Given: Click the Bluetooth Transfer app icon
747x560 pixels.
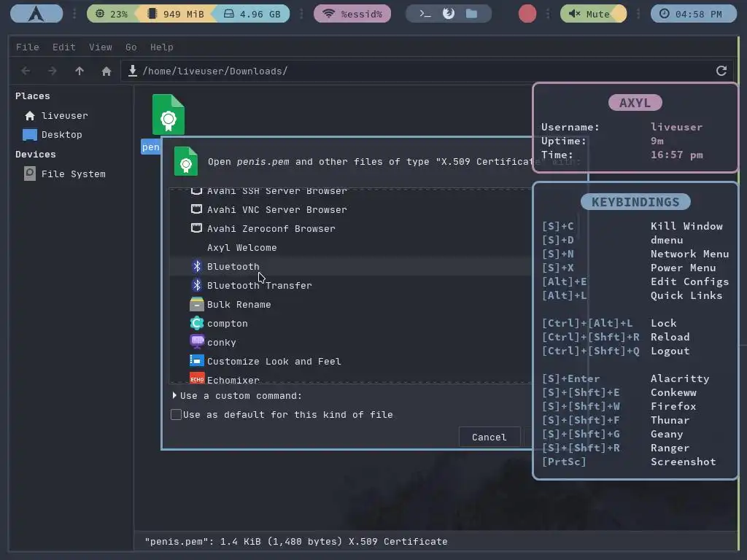Looking at the screenshot, I should 197,285.
